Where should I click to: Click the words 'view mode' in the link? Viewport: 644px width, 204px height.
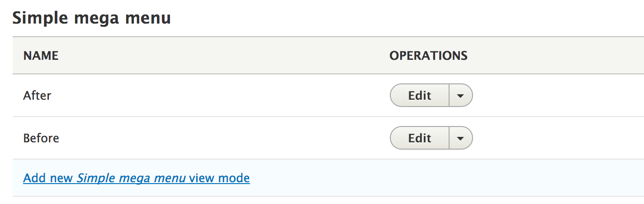click(219, 178)
